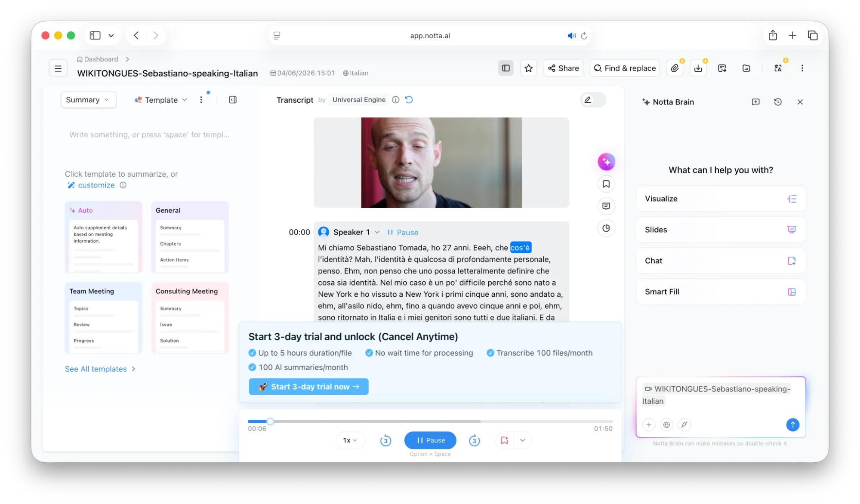The image size is (860, 504).
Task: Open See All templates link
Action: (100, 369)
